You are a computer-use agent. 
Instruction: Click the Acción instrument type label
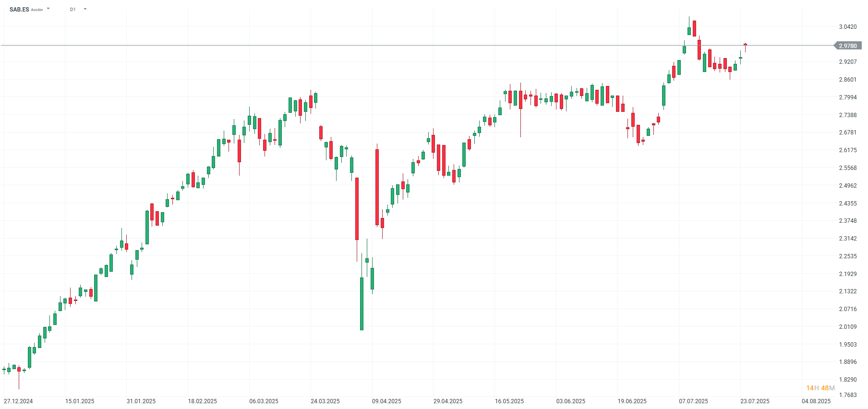[x=37, y=10]
